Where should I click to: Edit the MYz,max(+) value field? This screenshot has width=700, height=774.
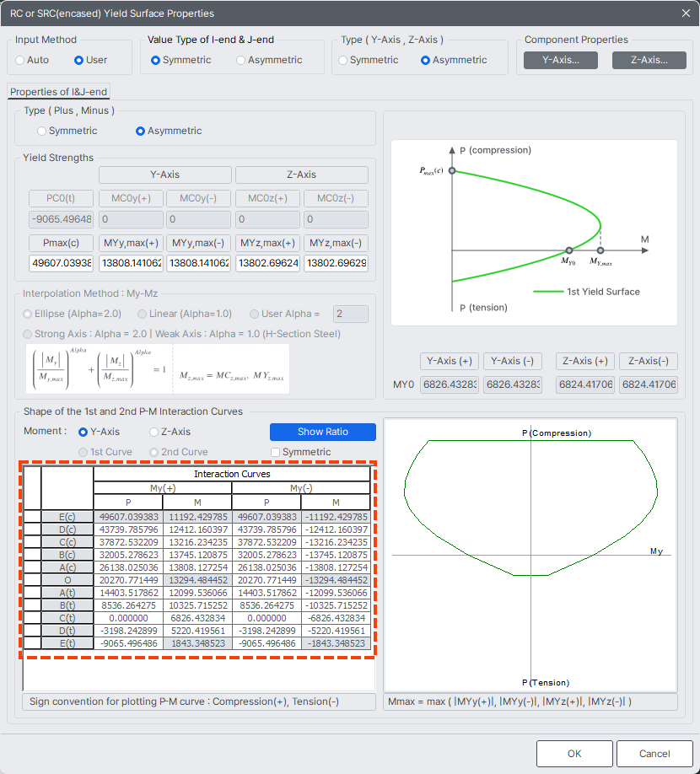click(x=267, y=263)
